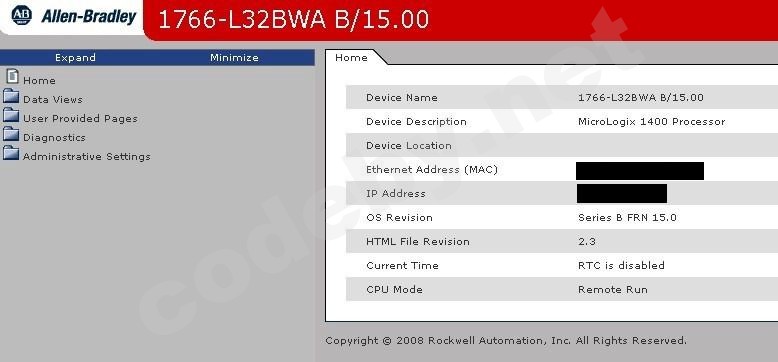This screenshot has height=362, width=778.
Task: Click the Allen-Bradley brand text
Action: point(88,16)
